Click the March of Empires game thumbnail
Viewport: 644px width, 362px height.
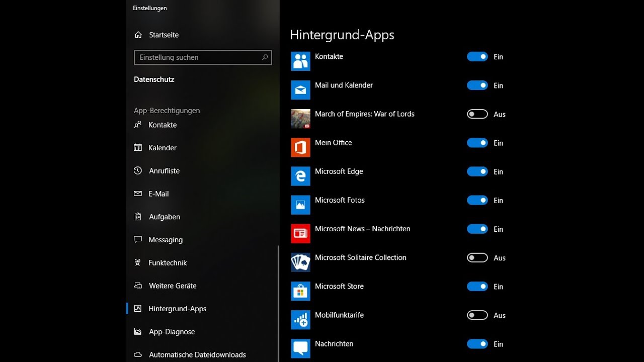coord(300,119)
